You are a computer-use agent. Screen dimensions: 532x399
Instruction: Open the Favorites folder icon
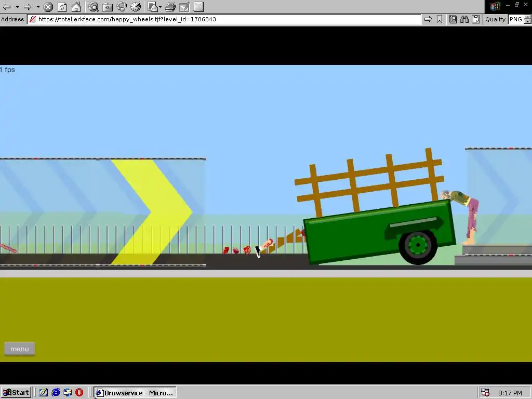tap(108, 7)
